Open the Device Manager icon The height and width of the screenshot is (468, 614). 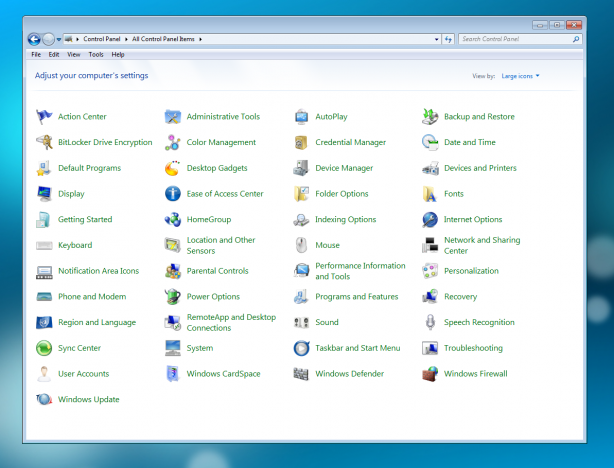tap(301, 168)
